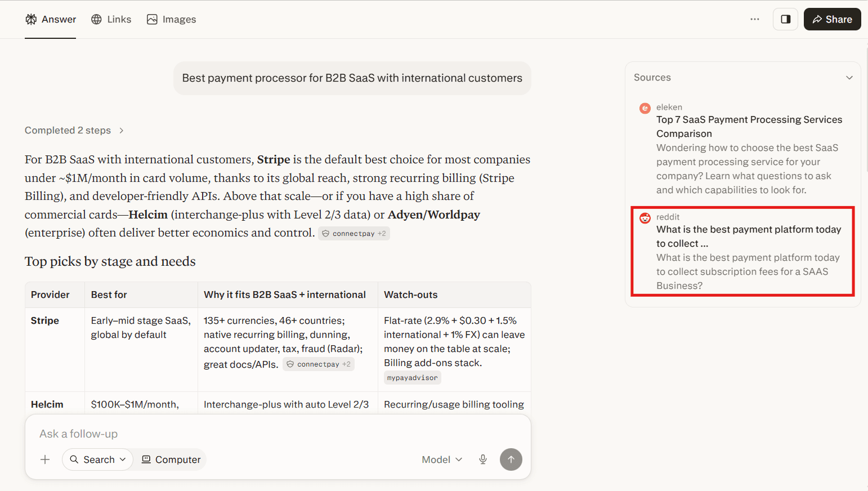The height and width of the screenshot is (491, 868).
Task: Open connectpay +2 citation in Stripe row
Action: (x=318, y=364)
